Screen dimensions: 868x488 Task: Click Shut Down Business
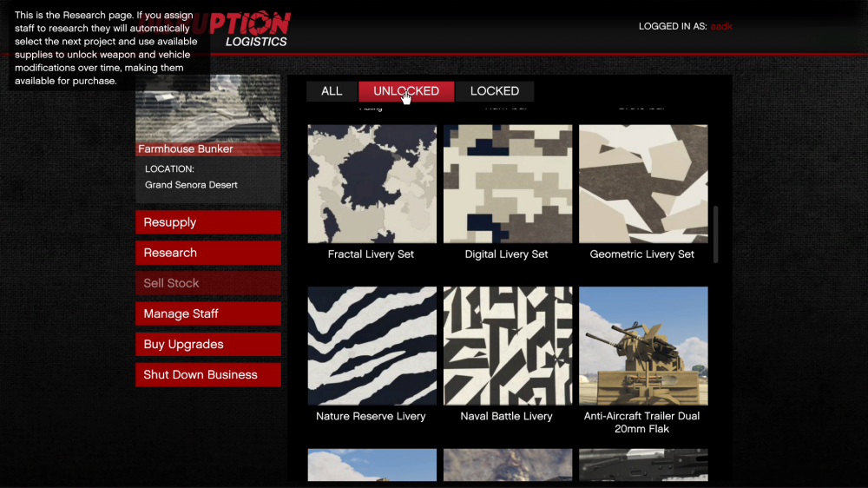pos(208,374)
